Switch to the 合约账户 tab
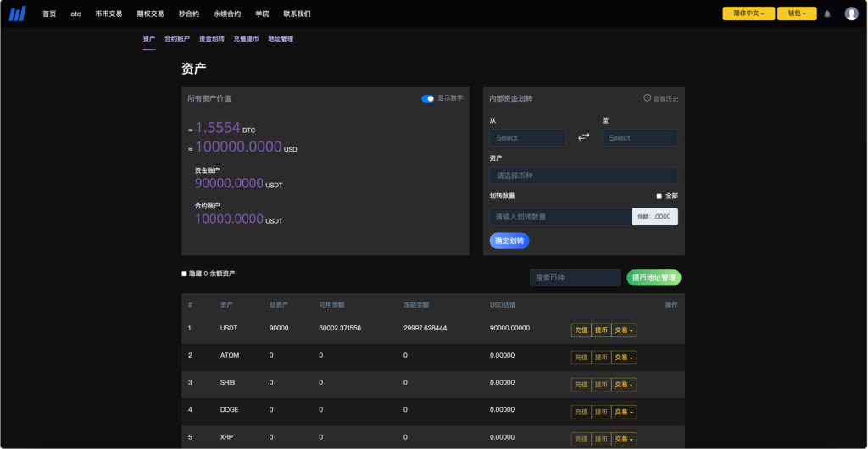 pyautogui.click(x=177, y=39)
